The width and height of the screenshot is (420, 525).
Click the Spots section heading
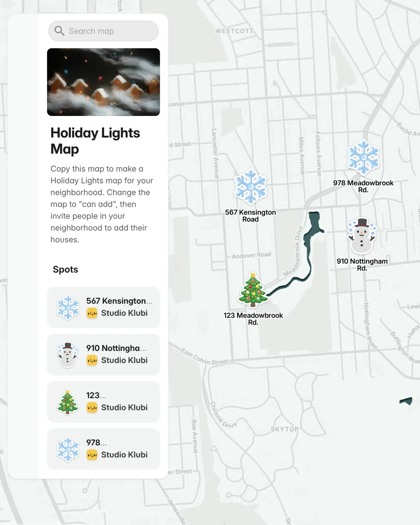click(x=65, y=269)
